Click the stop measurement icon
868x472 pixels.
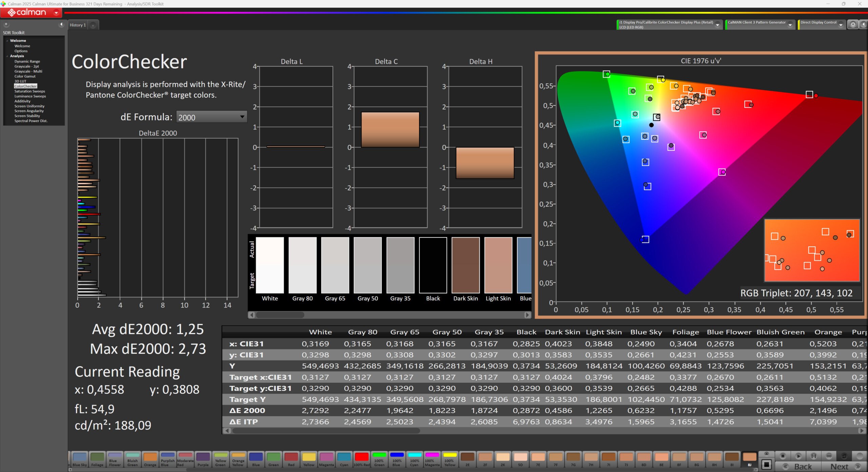(783, 456)
